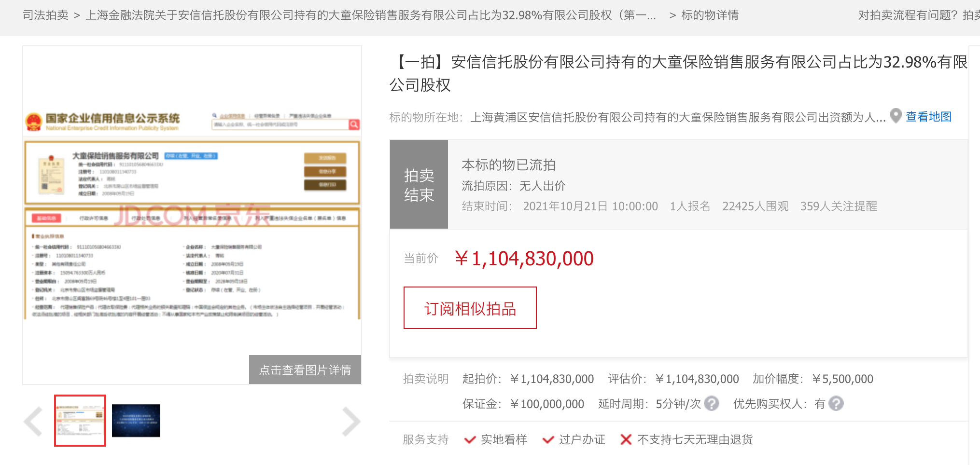Click the 1人报名 registration count
The image size is (980, 465).
(x=690, y=206)
